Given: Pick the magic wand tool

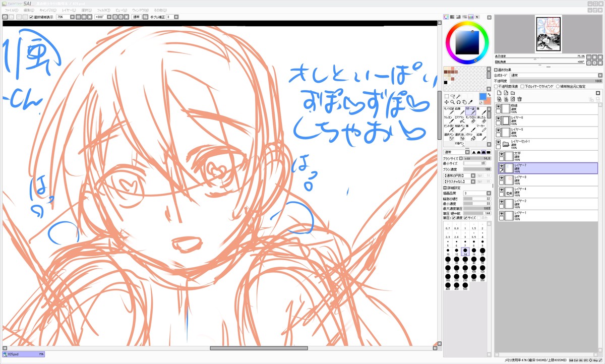Looking at the screenshot, I should (x=458, y=96).
